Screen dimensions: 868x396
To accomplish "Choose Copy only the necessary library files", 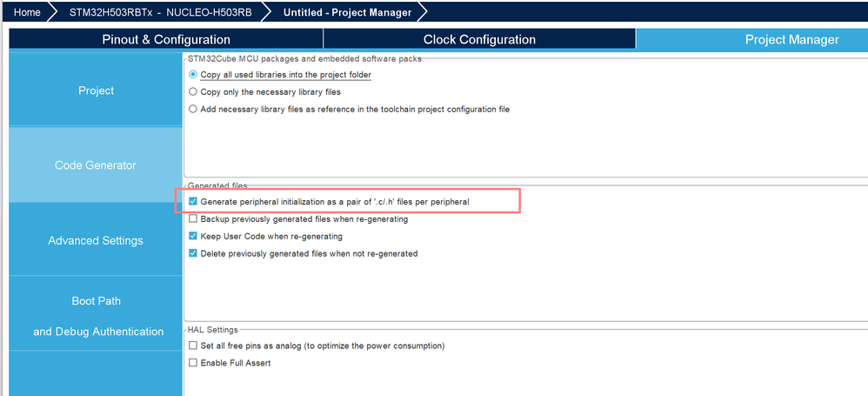I will coord(193,91).
